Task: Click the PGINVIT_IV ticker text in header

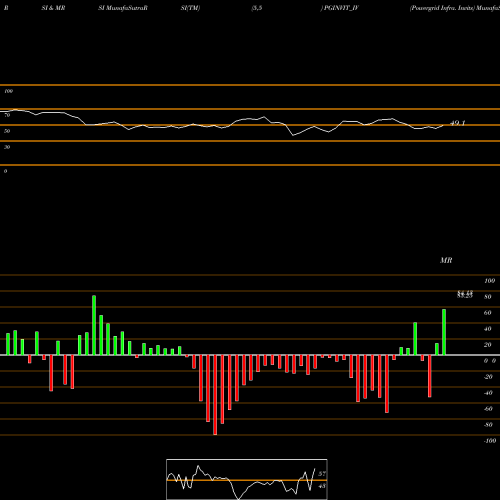Action: [341, 8]
